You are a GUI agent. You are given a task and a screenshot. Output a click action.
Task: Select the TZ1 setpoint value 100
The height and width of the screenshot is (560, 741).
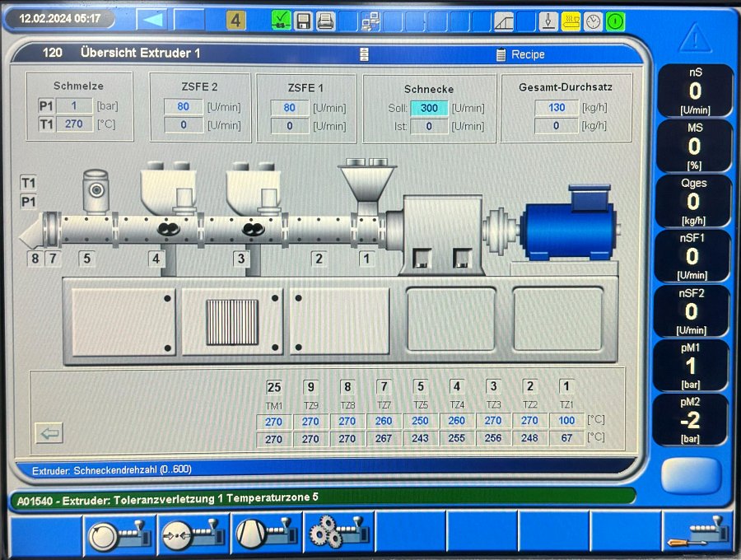(x=566, y=421)
